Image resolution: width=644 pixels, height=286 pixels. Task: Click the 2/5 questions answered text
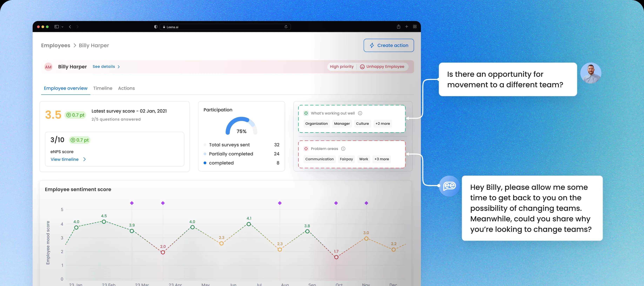pyautogui.click(x=116, y=119)
